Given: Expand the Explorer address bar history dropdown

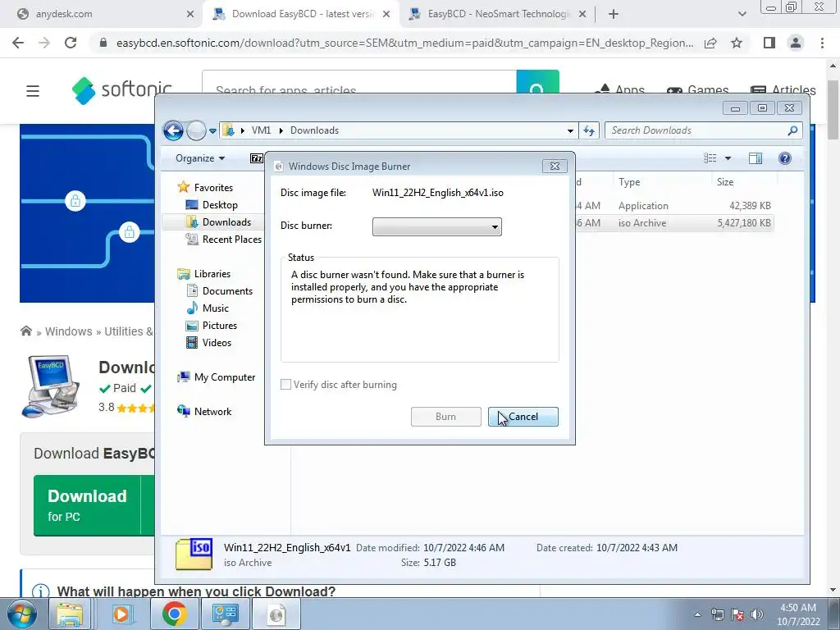Looking at the screenshot, I should (570, 130).
